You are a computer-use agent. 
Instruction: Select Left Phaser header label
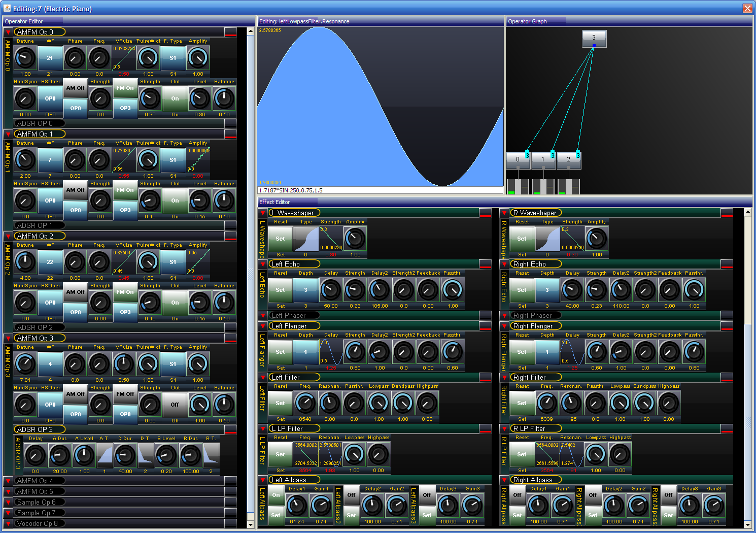pos(295,315)
